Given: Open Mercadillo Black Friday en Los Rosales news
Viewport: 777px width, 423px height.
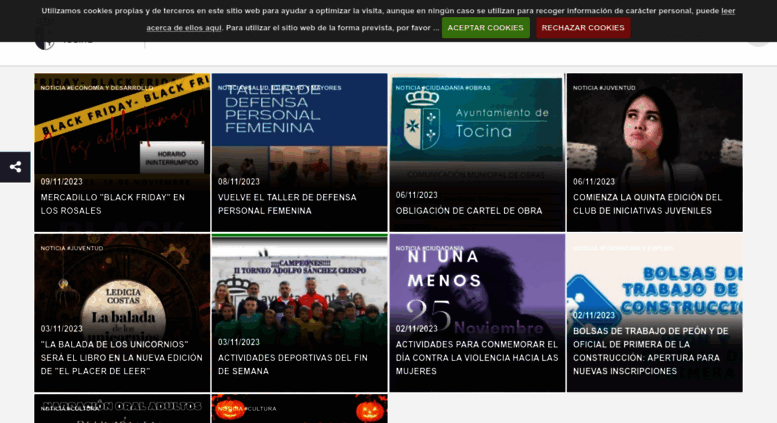Looking at the screenshot, I should [112, 204].
